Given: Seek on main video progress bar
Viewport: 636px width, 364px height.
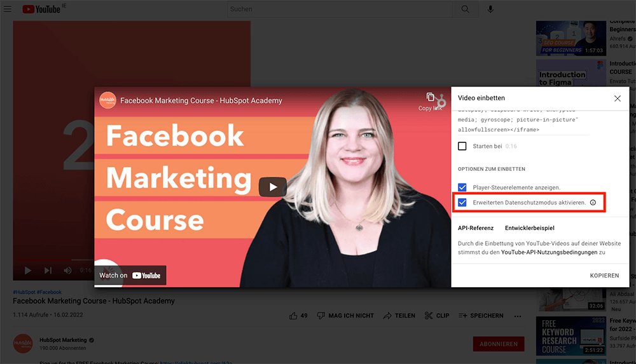Looking at the screenshot, I should (53, 259).
